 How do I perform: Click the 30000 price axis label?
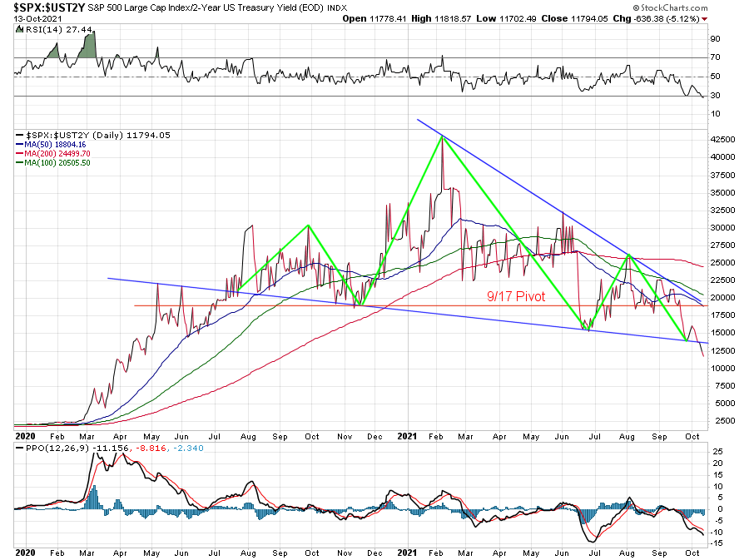(x=722, y=228)
